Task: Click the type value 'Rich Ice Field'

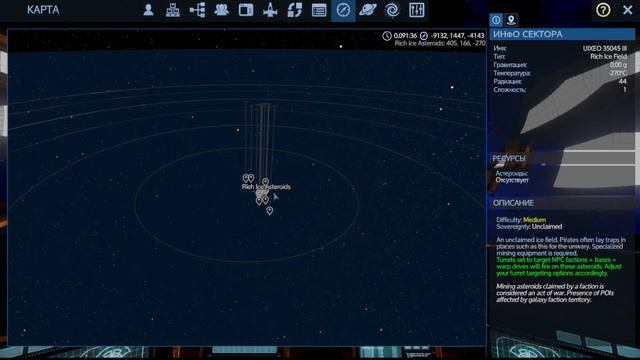Action: 608,57
